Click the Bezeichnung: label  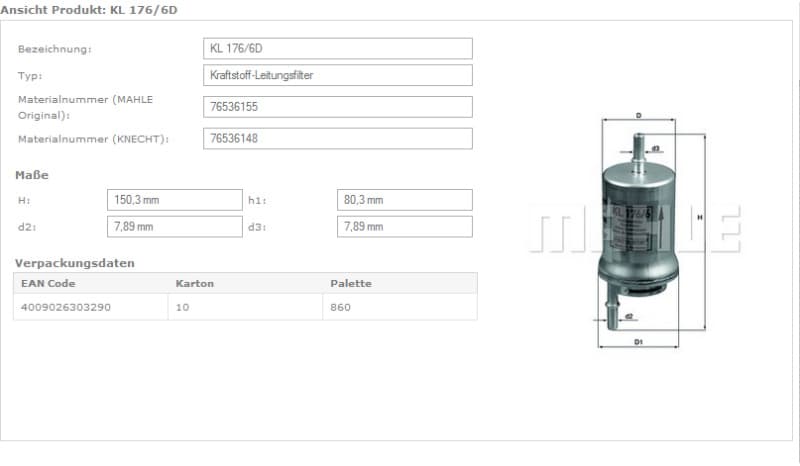[x=55, y=49]
